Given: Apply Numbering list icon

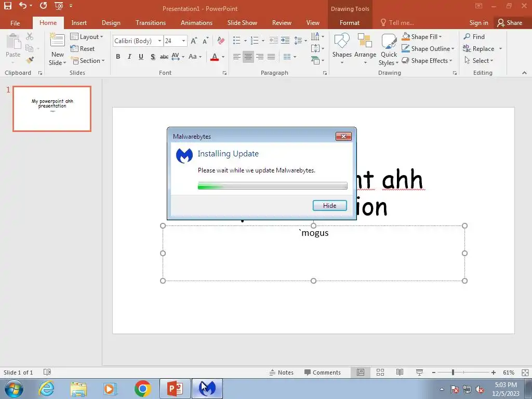Looking at the screenshot, I should [255, 41].
